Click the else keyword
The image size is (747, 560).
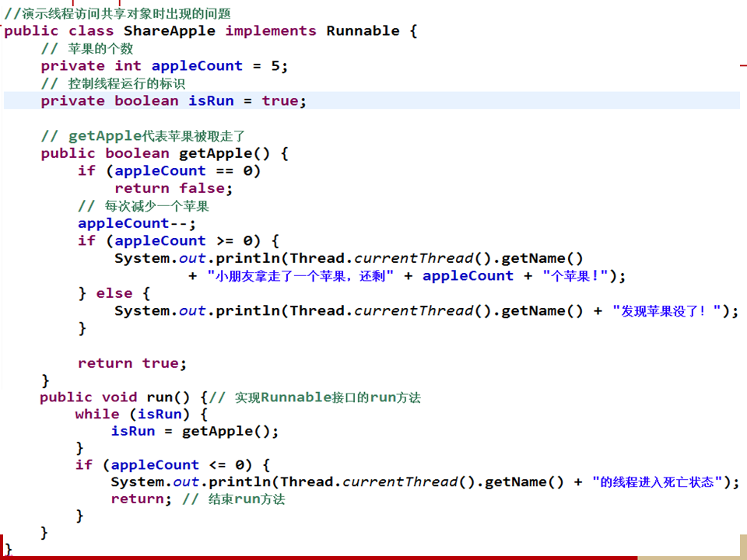(x=114, y=293)
